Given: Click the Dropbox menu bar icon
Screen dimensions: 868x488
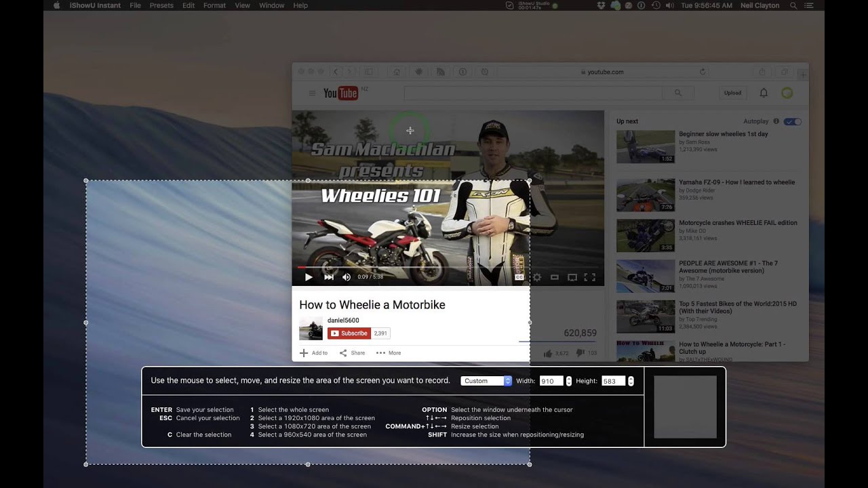Looking at the screenshot, I should (x=601, y=5).
